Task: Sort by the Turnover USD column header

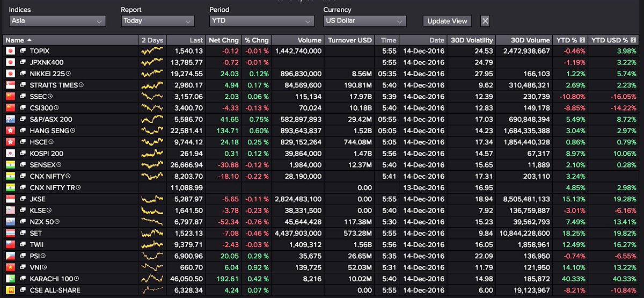Action: 350,40
